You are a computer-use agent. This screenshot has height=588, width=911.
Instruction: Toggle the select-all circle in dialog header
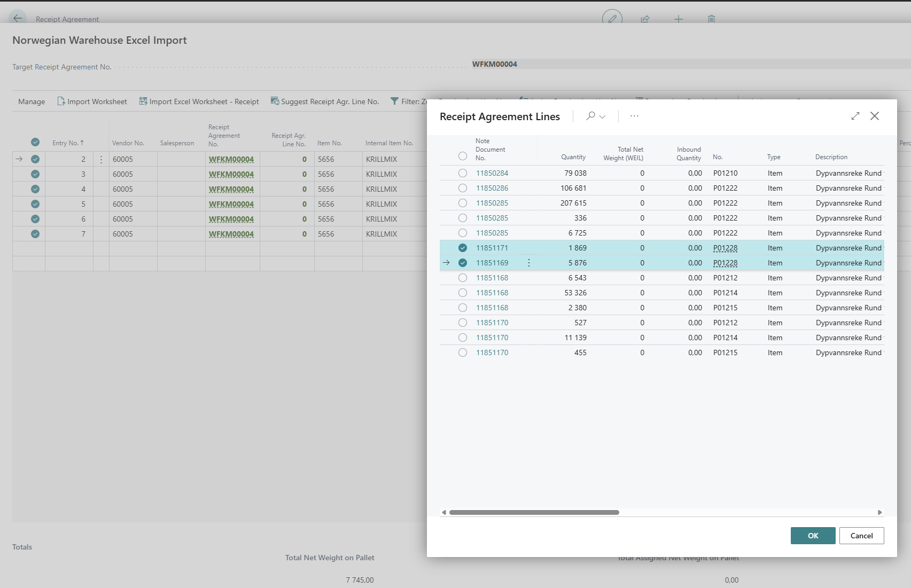point(463,156)
